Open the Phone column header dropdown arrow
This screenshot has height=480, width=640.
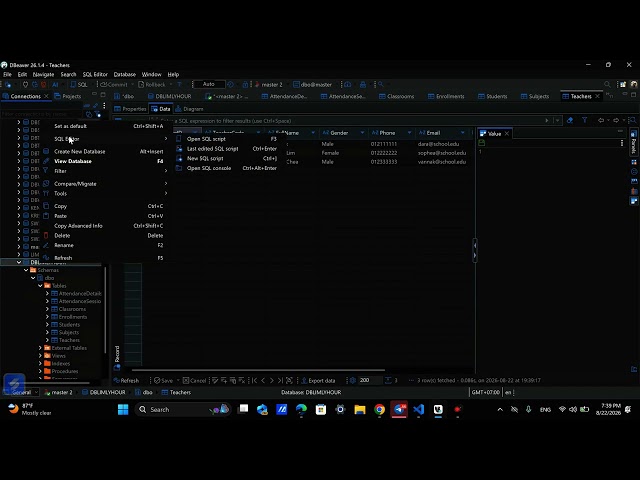point(409,133)
